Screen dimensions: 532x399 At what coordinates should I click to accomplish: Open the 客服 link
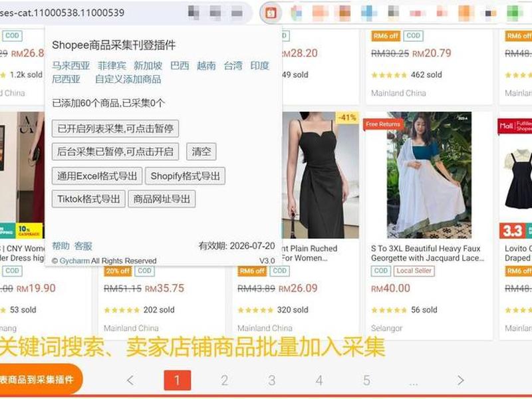tap(83, 246)
